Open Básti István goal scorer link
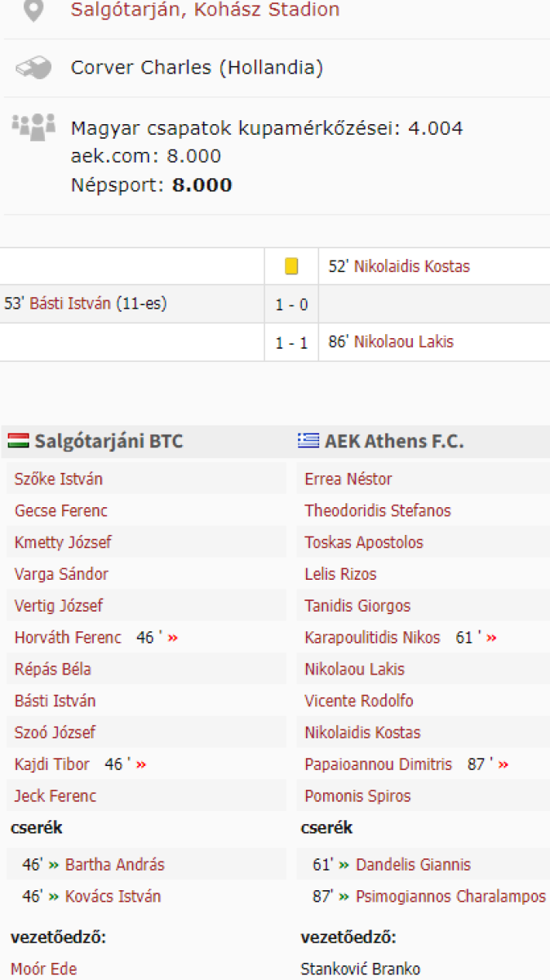This screenshot has width=550, height=980. 69,305
